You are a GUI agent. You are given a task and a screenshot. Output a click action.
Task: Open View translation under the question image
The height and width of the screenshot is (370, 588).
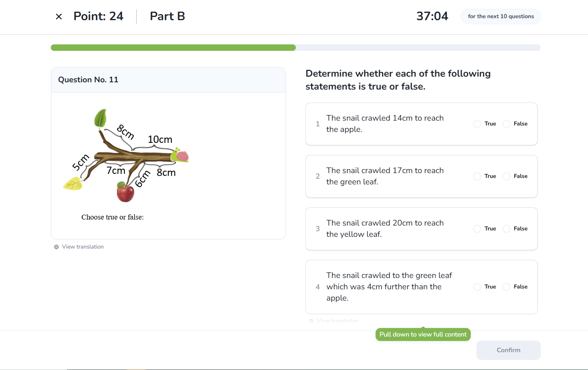click(83, 247)
